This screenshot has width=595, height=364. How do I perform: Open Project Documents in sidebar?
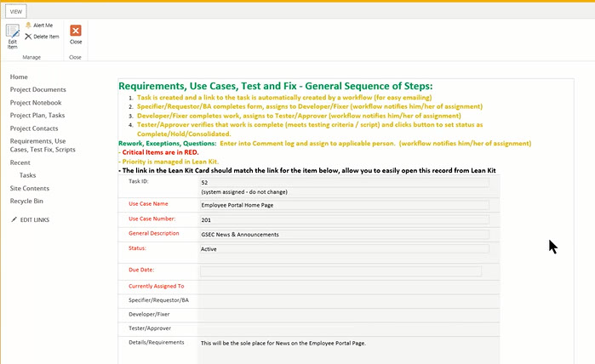point(37,89)
